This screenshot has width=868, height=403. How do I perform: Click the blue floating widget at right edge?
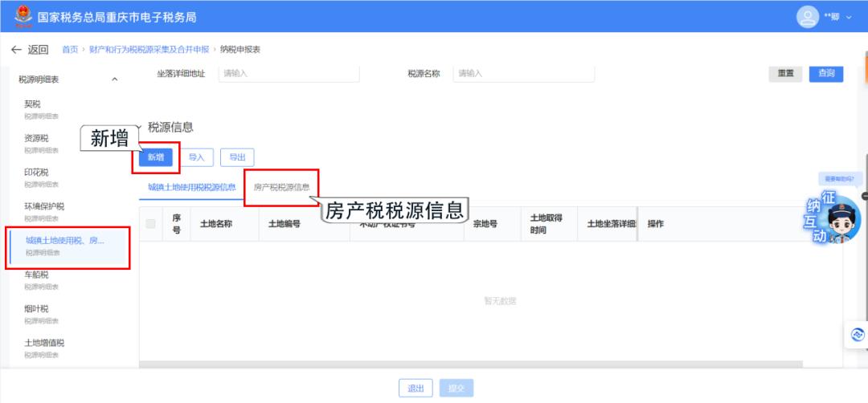pyautogui.click(x=857, y=334)
